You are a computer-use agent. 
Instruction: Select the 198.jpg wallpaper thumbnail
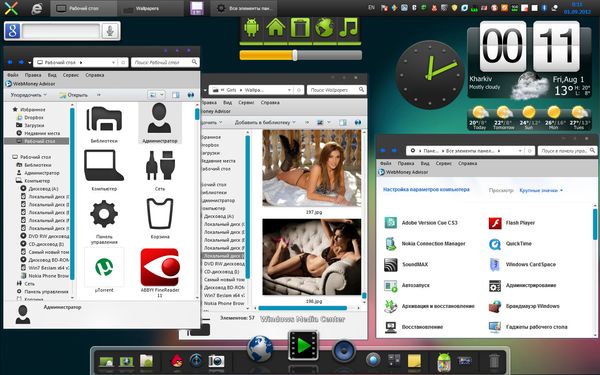coord(311,257)
